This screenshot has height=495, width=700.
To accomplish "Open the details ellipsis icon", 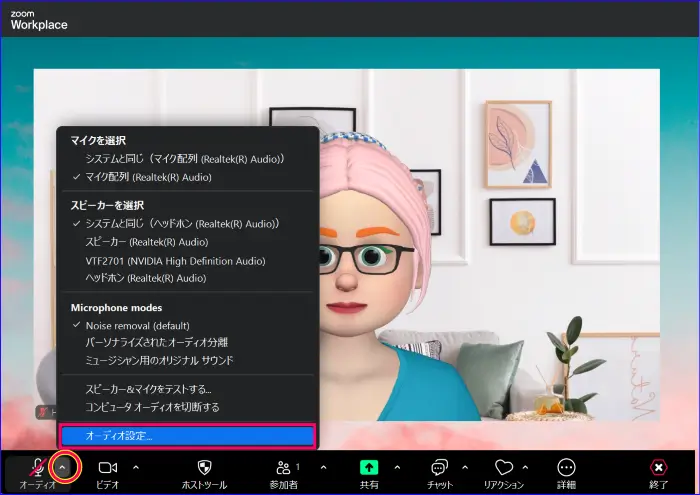I will pos(567,467).
